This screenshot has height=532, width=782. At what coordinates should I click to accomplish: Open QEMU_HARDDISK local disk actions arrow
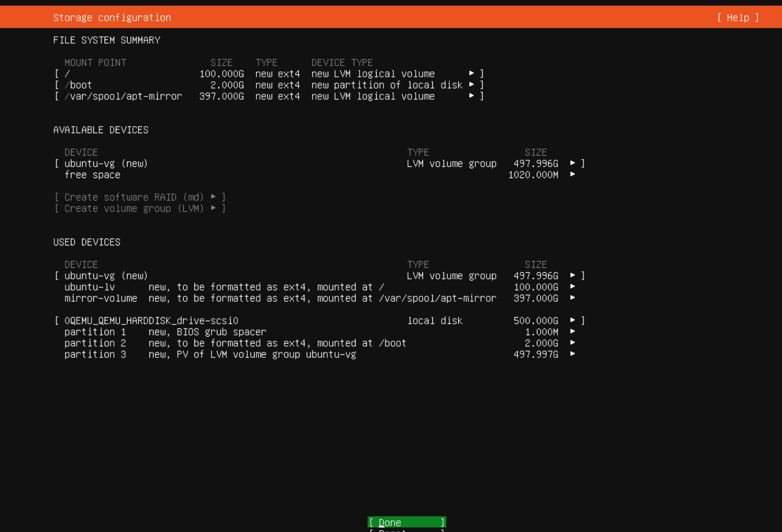pos(572,320)
